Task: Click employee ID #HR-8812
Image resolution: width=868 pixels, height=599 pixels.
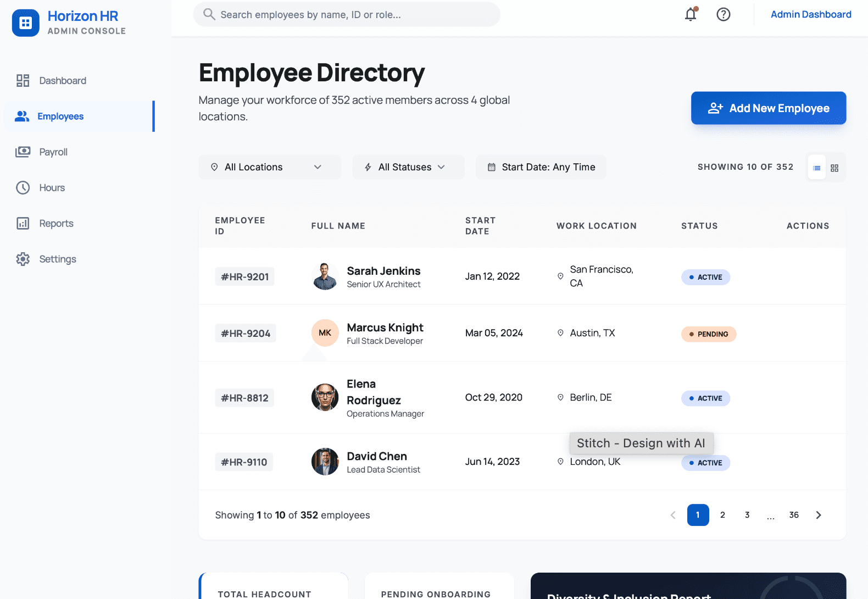Action: pyautogui.click(x=244, y=398)
